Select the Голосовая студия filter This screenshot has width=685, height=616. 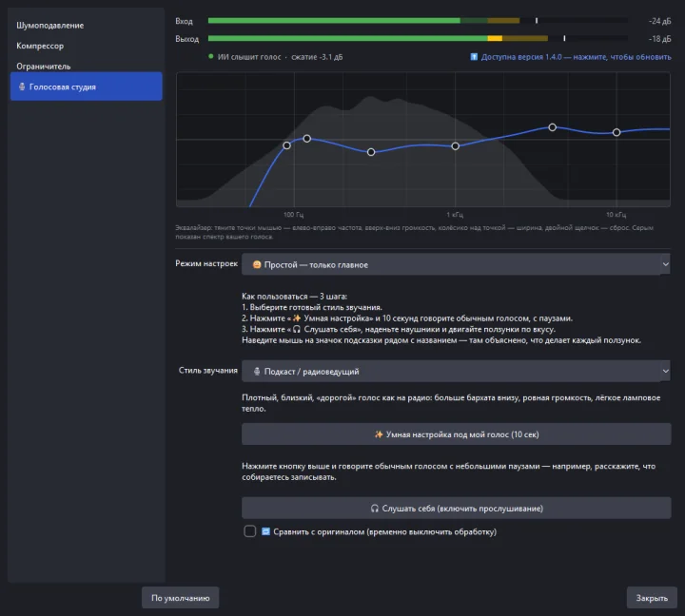(86, 87)
